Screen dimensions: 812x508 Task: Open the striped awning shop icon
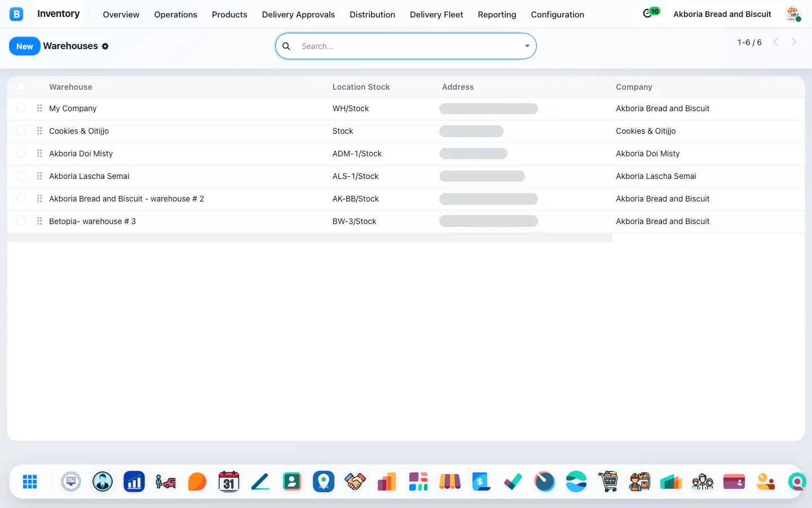450,481
